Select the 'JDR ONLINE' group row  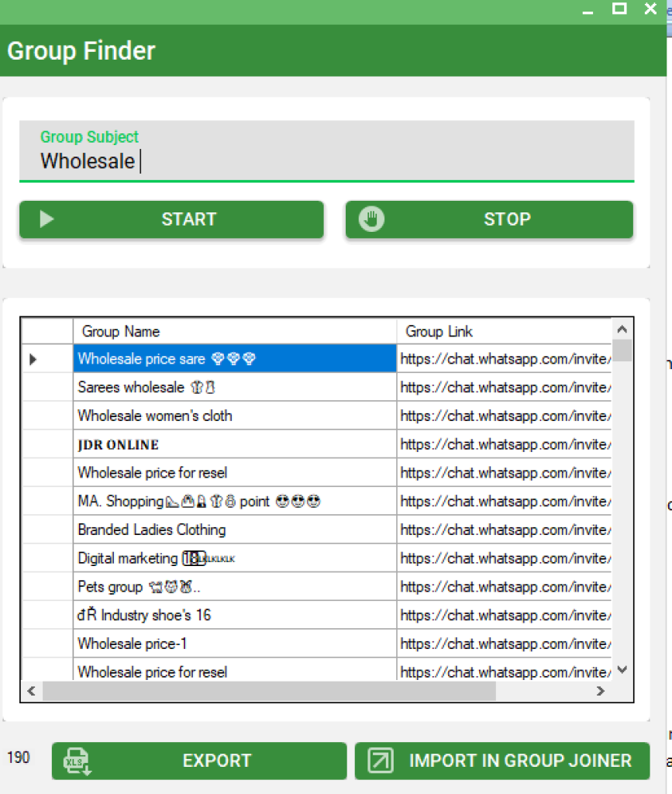point(194,444)
